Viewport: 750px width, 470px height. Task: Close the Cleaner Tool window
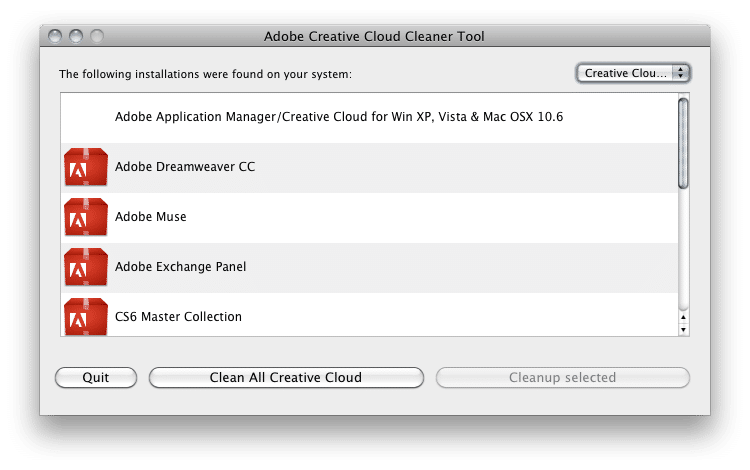(55, 36)
